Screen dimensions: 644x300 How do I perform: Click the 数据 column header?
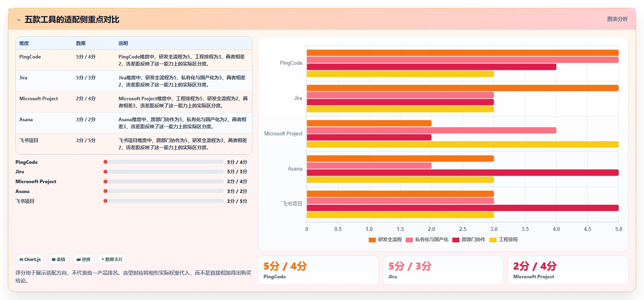pos(81,43)
